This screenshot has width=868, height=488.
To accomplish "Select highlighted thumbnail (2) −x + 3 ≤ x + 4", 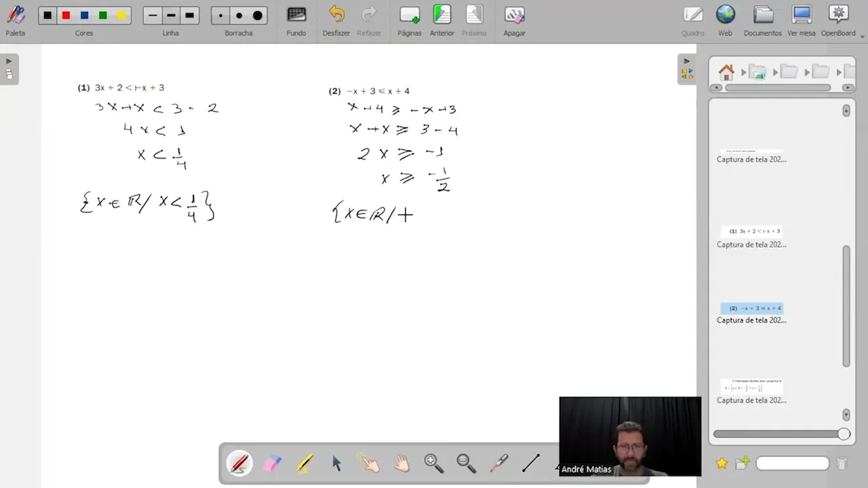I will point(751,308).
